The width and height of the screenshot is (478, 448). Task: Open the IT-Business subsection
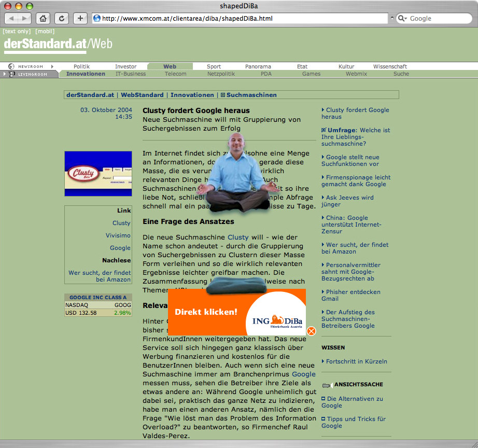click(131, 74)
